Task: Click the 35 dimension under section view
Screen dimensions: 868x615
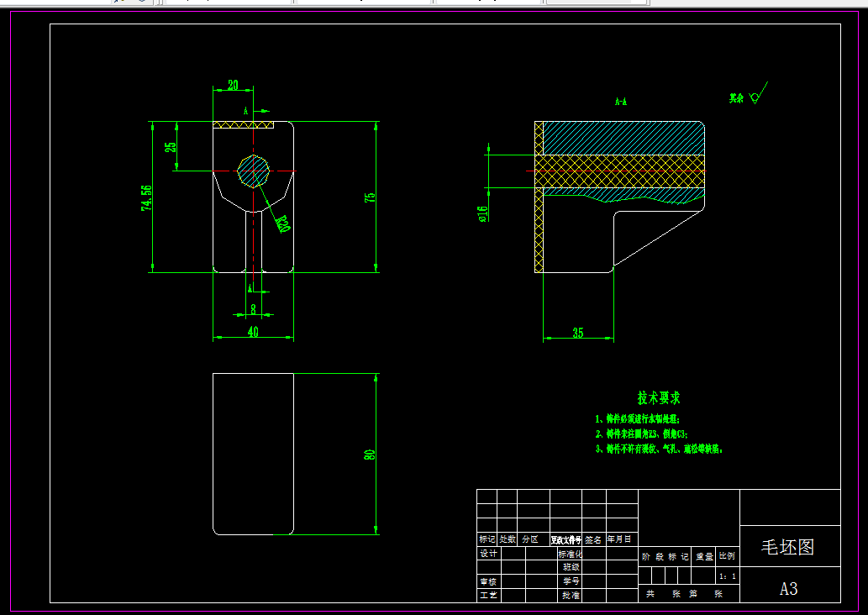Action: (x=578, y=333)
